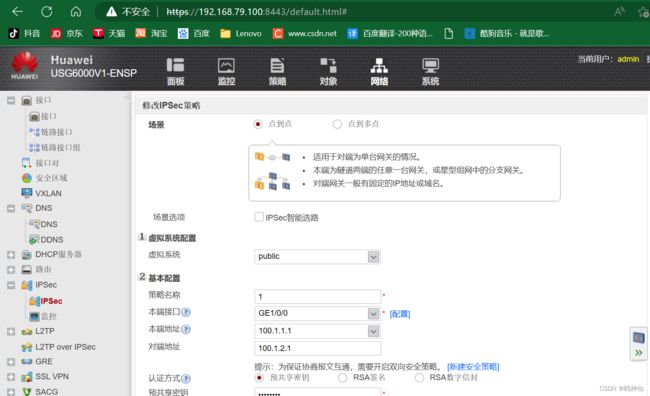Open the 抖音 bookmark

pyautogui.click(x=24, y=34)
